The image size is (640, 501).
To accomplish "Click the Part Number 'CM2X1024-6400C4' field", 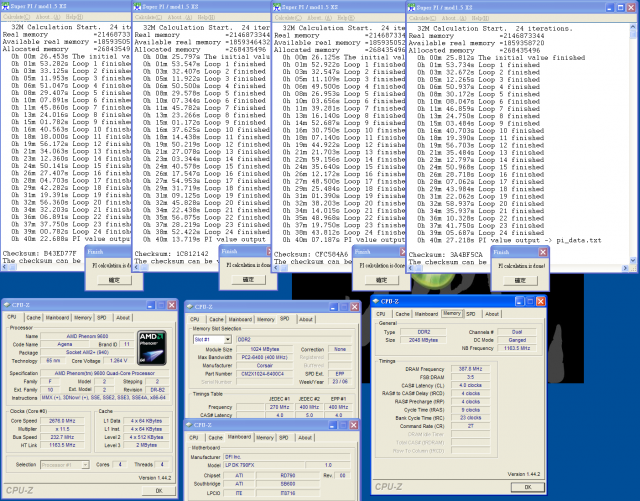I will pos(265,374).
